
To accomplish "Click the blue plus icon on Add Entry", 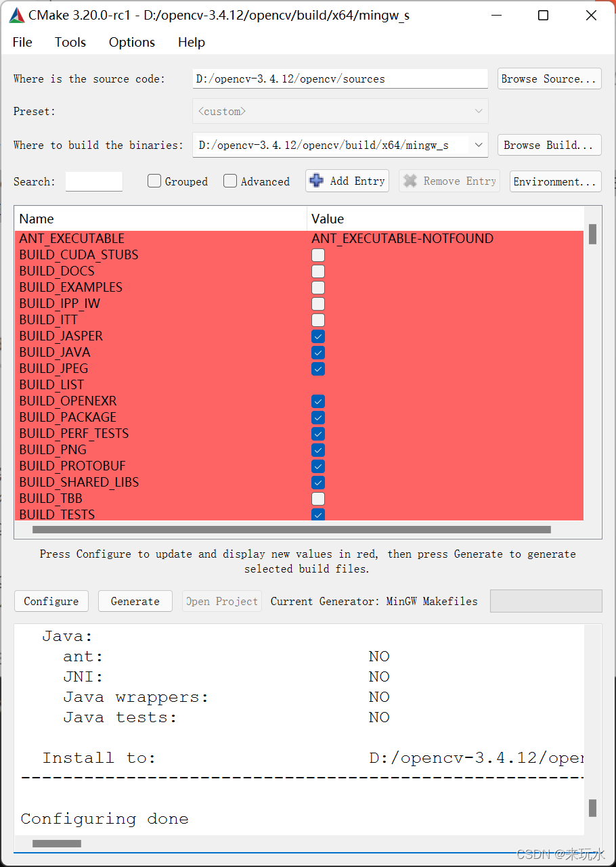I will [x=316, y=181].
